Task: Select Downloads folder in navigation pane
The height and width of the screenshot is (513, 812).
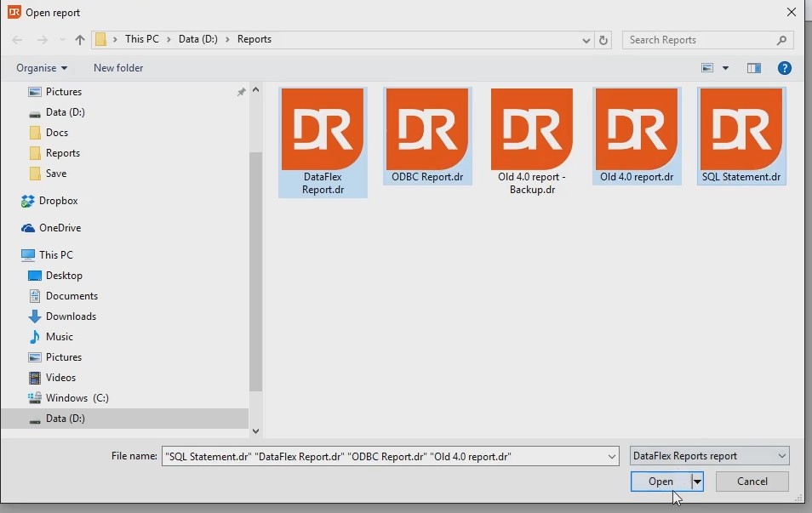Action: [x=71, y=316]
